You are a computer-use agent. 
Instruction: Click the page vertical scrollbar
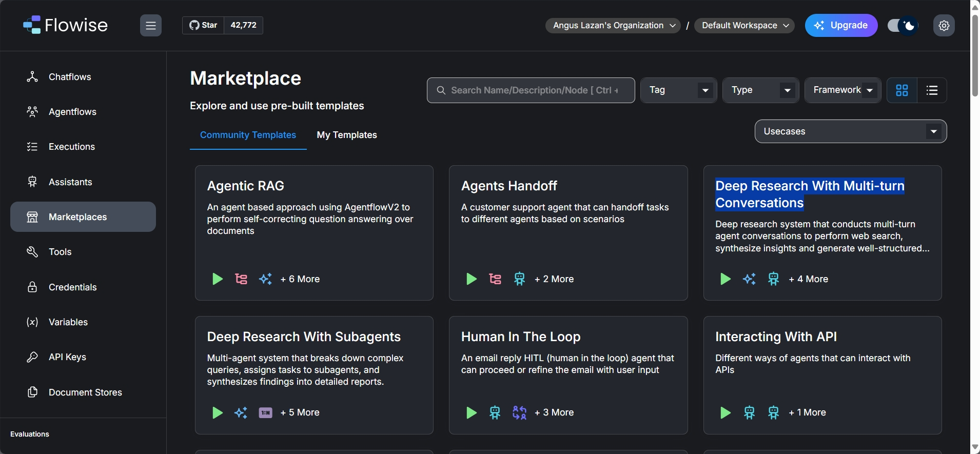[975, 55]
